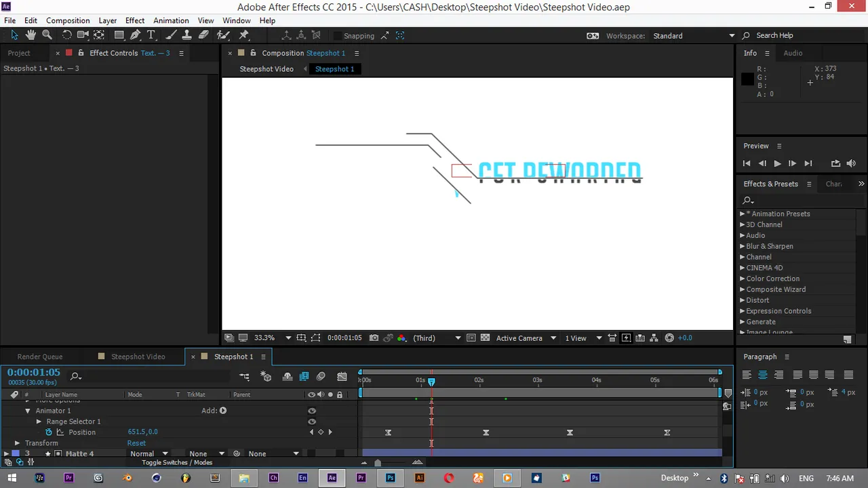This screenshot has height=488, width=868.
Task: Click the Add animator property button
Action: 223,411
